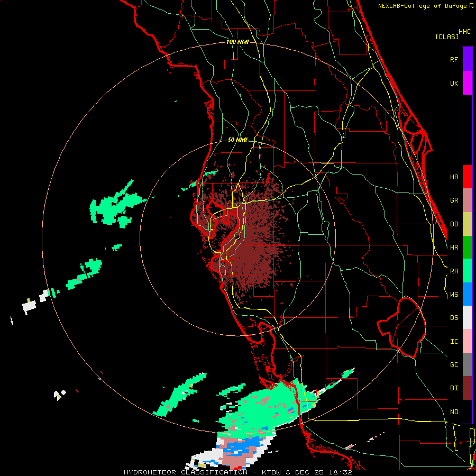Select the IC pink legend swatch
Viewport: 476px width, 476px height.
pyautogui.click(x=467, y=341)
